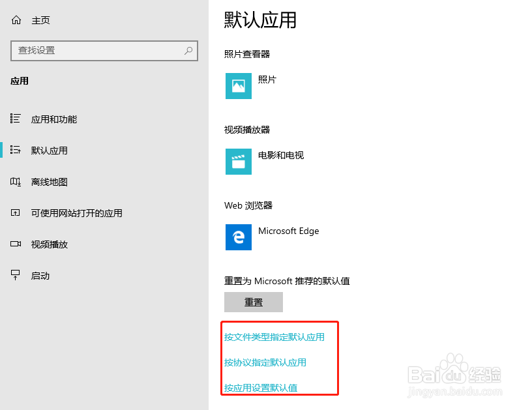532x410 pixels.
Task: Click the 视频播放 camera icon
Action: click(16, 244)
